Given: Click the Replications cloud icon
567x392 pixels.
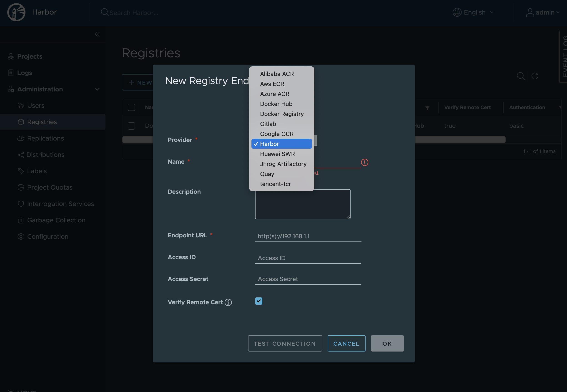Looking at the screenshot, I should [21, 138].
